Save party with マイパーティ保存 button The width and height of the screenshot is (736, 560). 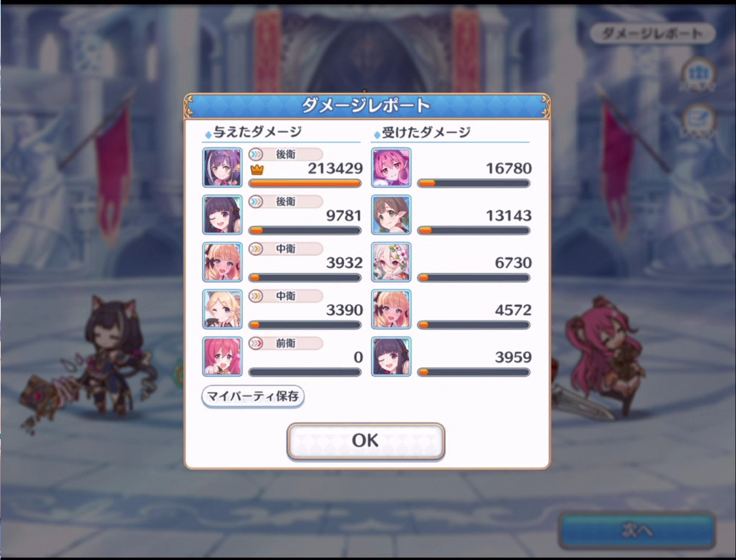(253, 396)
